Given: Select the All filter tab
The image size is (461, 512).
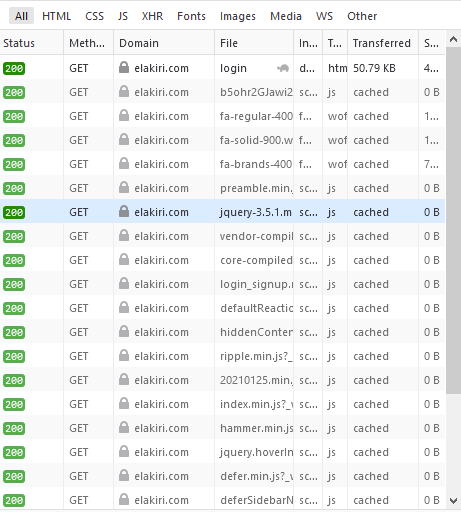Looking at the screenshot, I should tap(21, 16).
